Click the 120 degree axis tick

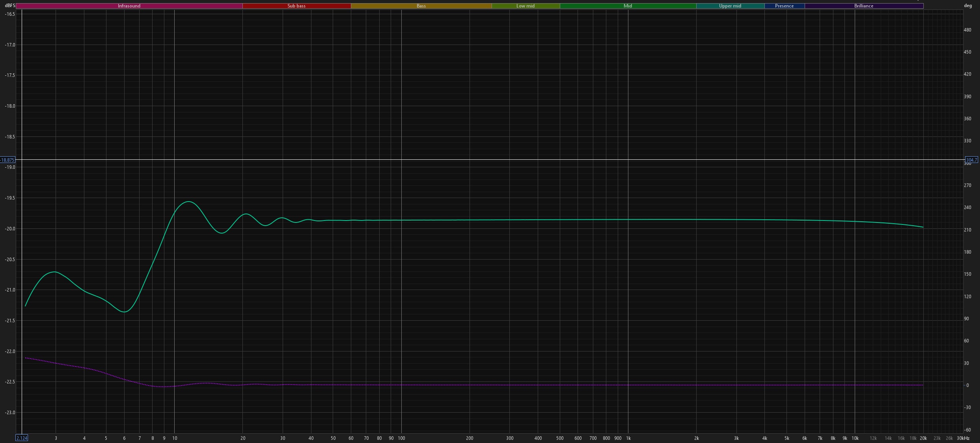967,297
